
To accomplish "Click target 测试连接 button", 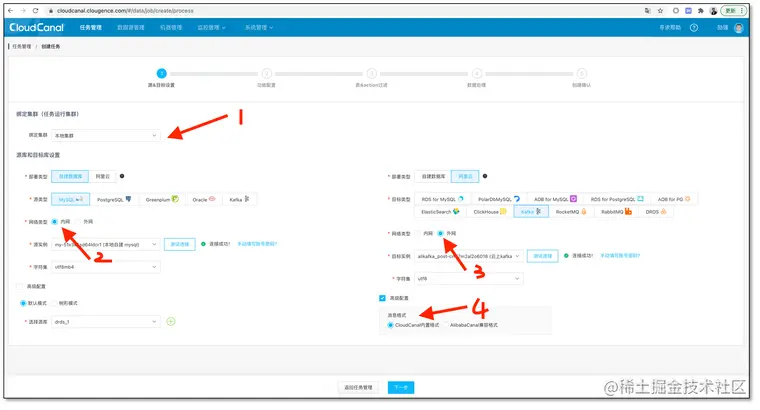I will [x=542, y=256].
